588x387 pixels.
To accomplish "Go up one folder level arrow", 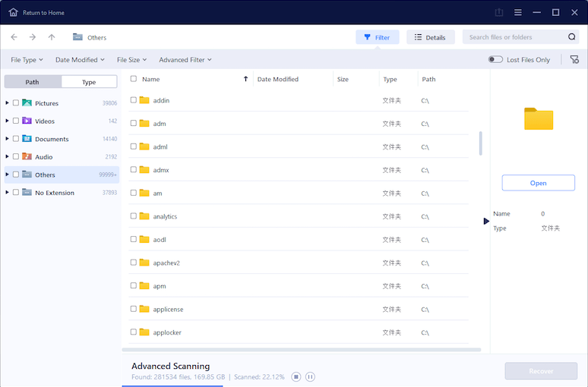I will [x=52, y=37].
